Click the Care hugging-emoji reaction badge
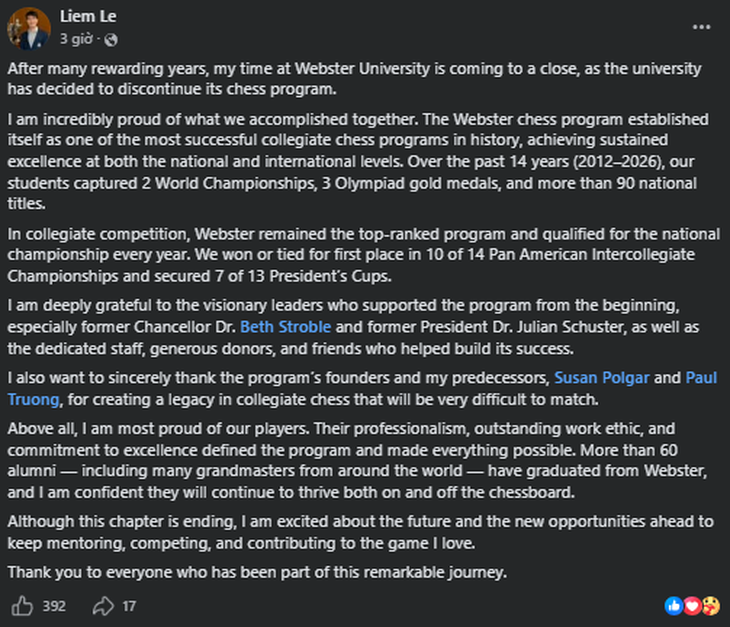 coord(711,606)
